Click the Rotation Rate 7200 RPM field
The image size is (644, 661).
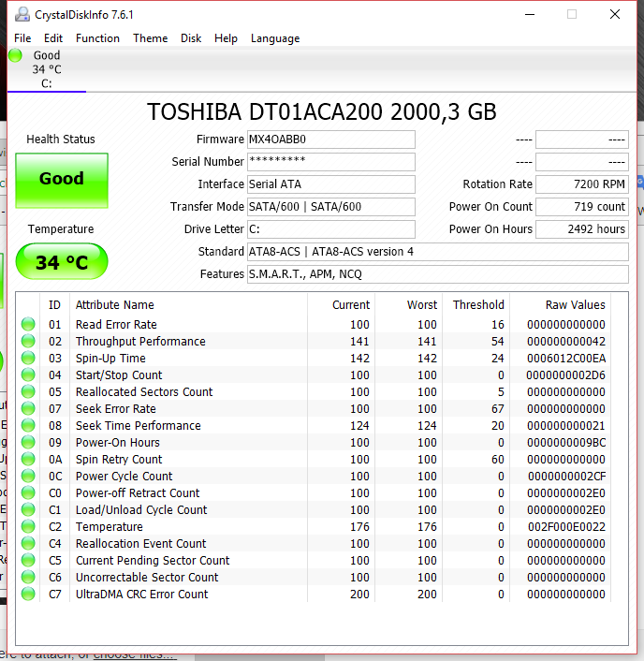[582, 184]
